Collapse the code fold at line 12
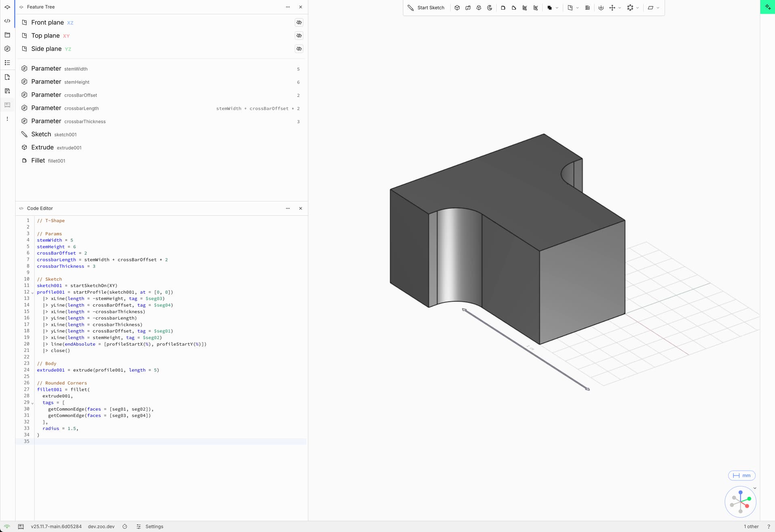 click(x=32, y=293)
